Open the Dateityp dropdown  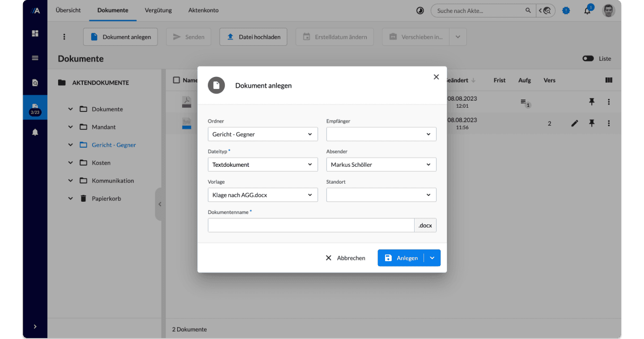tap(263, 165)
